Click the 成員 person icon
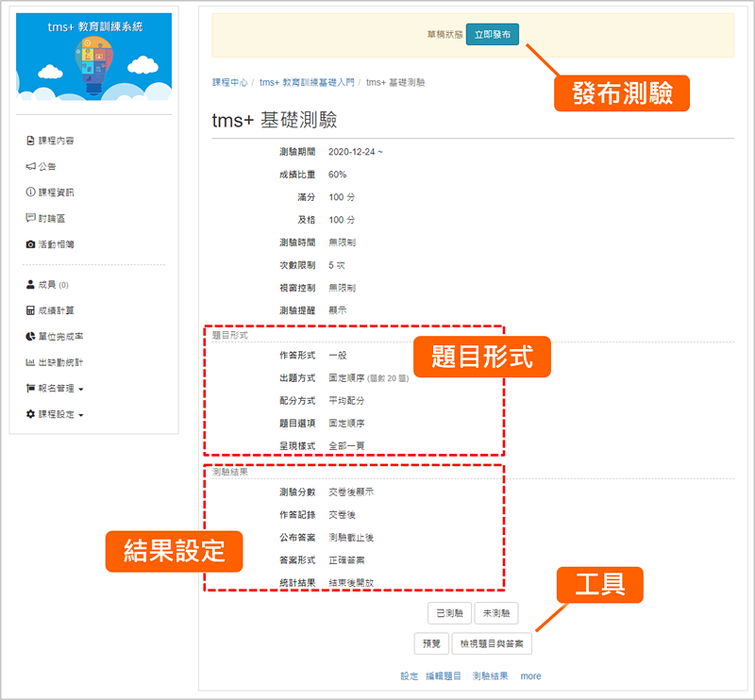755x700 pixels. (30, 285)
